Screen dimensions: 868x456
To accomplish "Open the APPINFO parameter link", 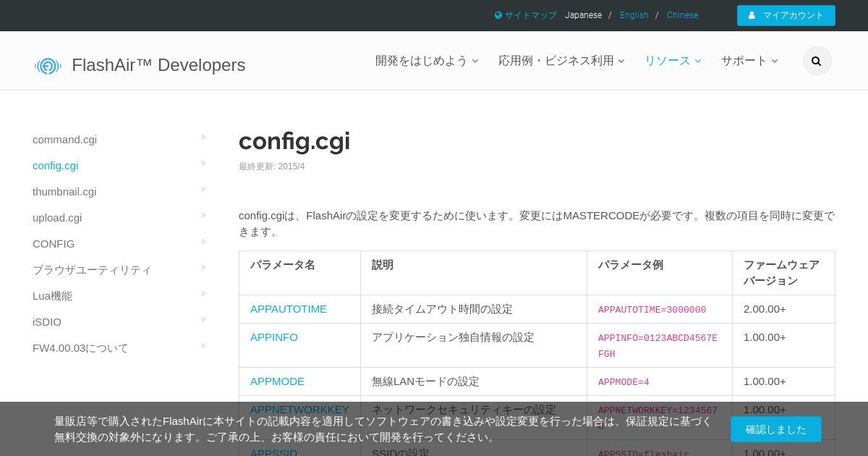I will 274,337.
